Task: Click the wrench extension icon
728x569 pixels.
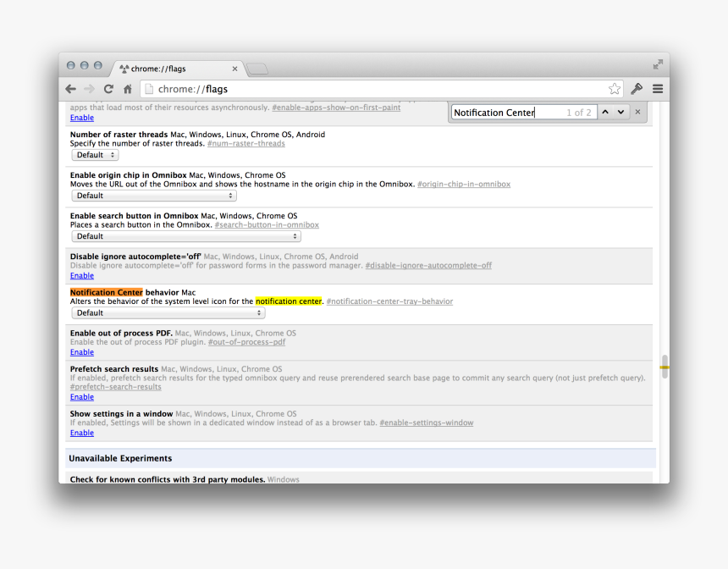Action: (637, 89)
